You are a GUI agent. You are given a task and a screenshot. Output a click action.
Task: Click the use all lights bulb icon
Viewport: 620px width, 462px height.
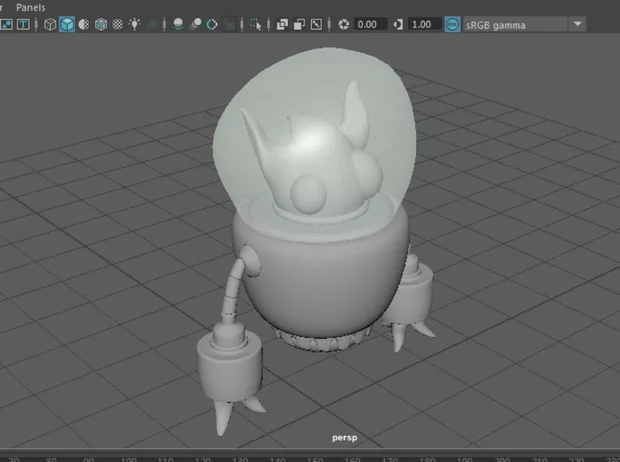tap(135, 24)
